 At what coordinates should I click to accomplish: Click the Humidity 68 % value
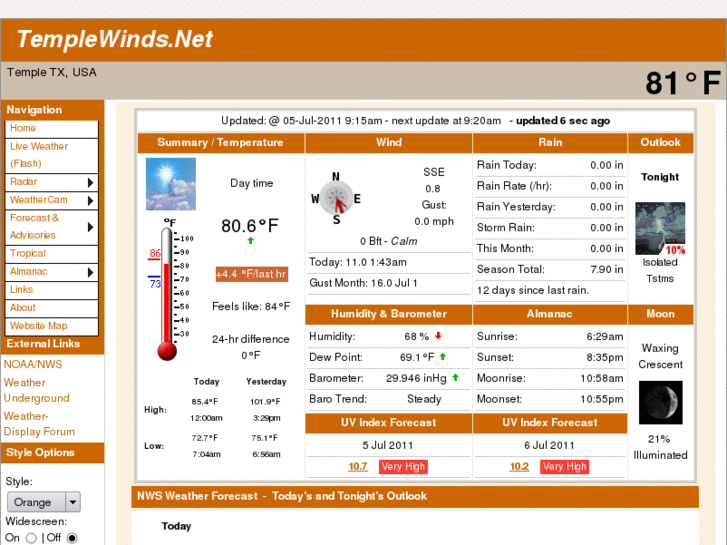pos(416,337)
